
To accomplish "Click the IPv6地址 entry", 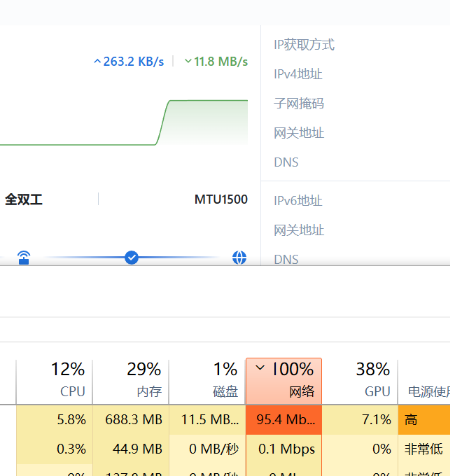I will 298,201.
